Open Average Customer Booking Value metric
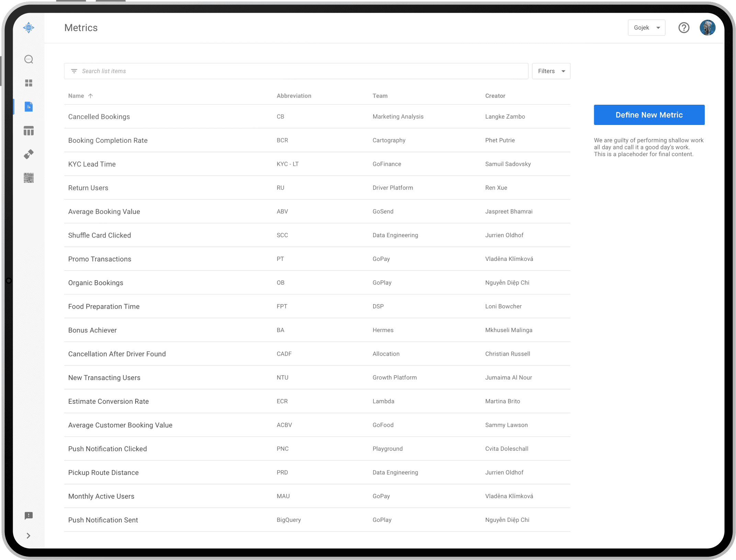The image size is (736, 560). pyautogui.click(x=120, y=425)
